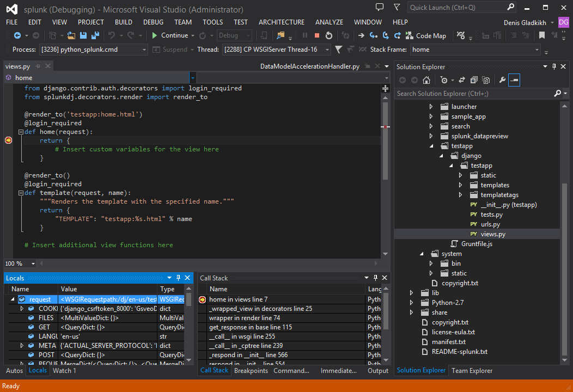Click the Find in Files icon

click(x=281, y=35)
